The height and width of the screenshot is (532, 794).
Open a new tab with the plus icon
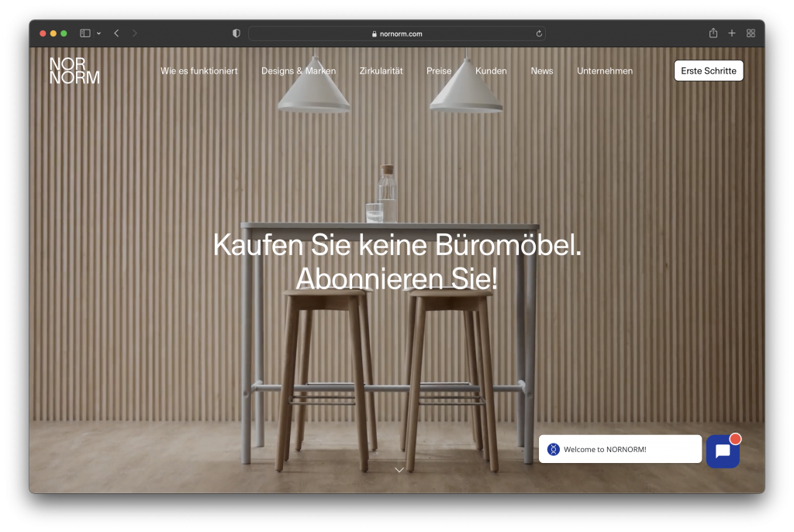pos(731,33)
